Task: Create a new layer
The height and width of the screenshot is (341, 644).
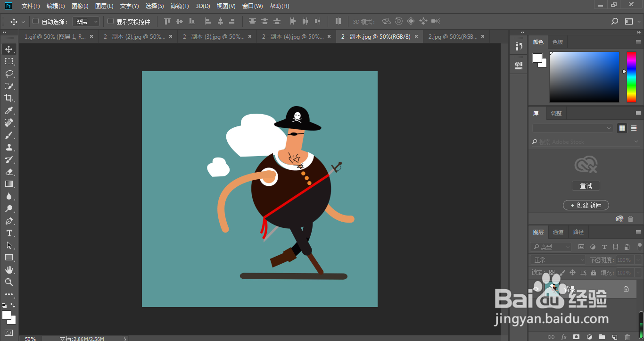Action: click(614, 337)
